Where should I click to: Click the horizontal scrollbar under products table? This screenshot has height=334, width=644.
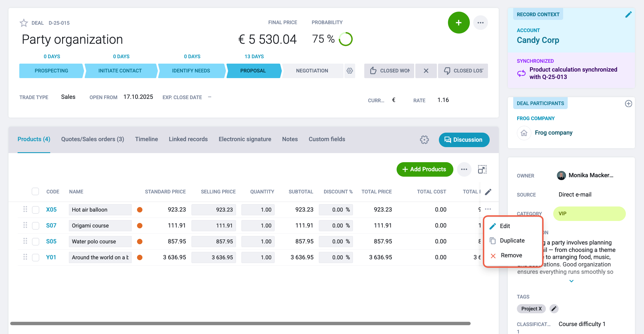[240, 323]
